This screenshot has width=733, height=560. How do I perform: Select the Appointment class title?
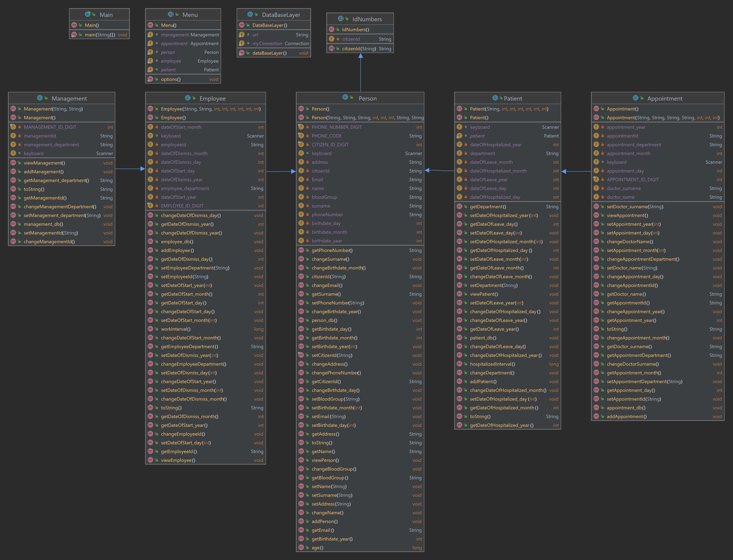tap(664, 98)
